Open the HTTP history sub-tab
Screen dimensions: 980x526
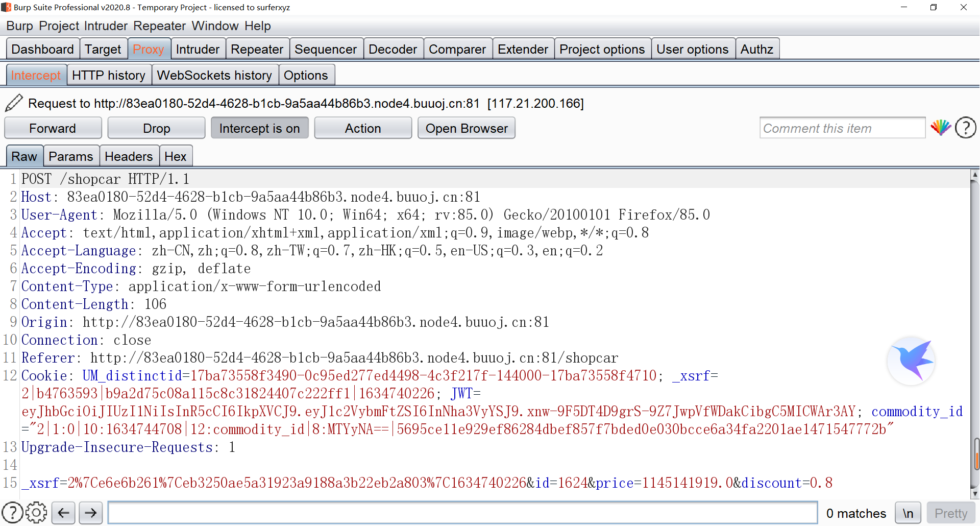(109, 75)
